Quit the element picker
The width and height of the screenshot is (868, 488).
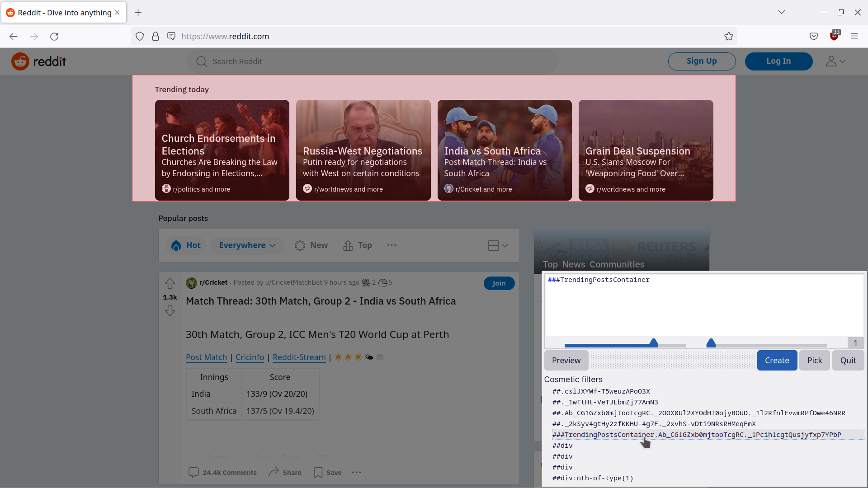848,361
